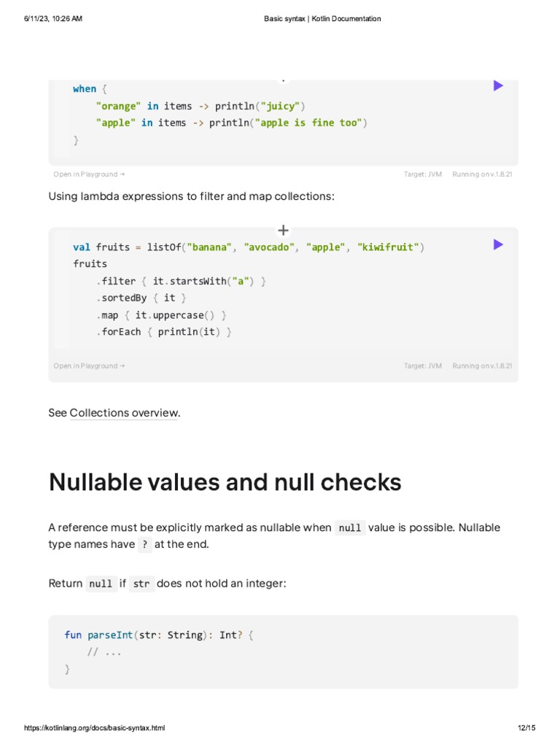Click 'Running on v.1.8.21' below fruits sample
Image resolution: width=560 pixels, height=747 pixels.
(482, 366)
